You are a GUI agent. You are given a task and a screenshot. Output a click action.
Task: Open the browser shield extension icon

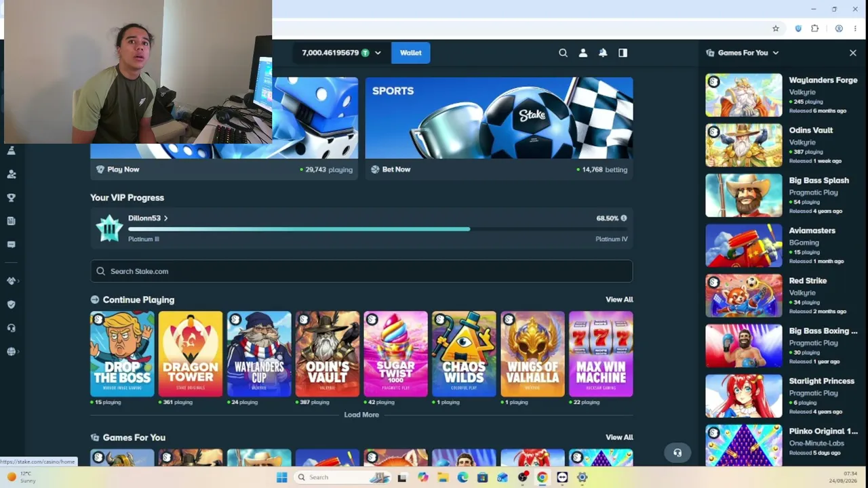pyautogui.click(x=798, y=28)
